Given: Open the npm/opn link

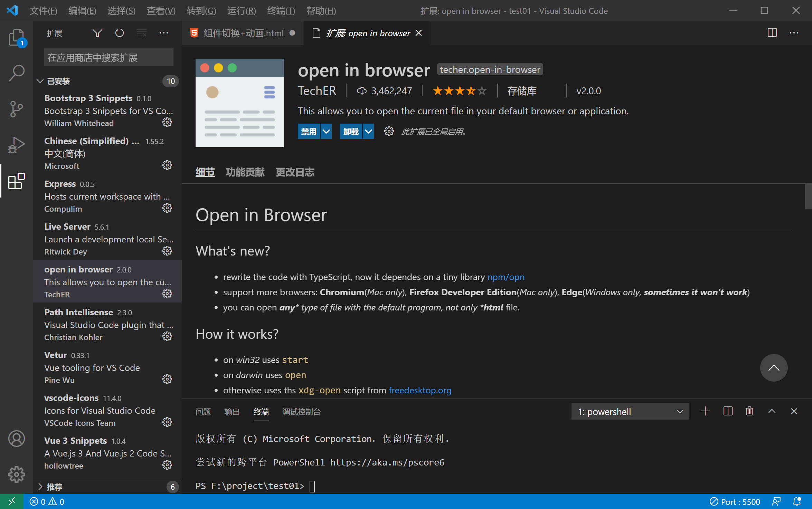Looking at the screenshot, I should [506, 277].
